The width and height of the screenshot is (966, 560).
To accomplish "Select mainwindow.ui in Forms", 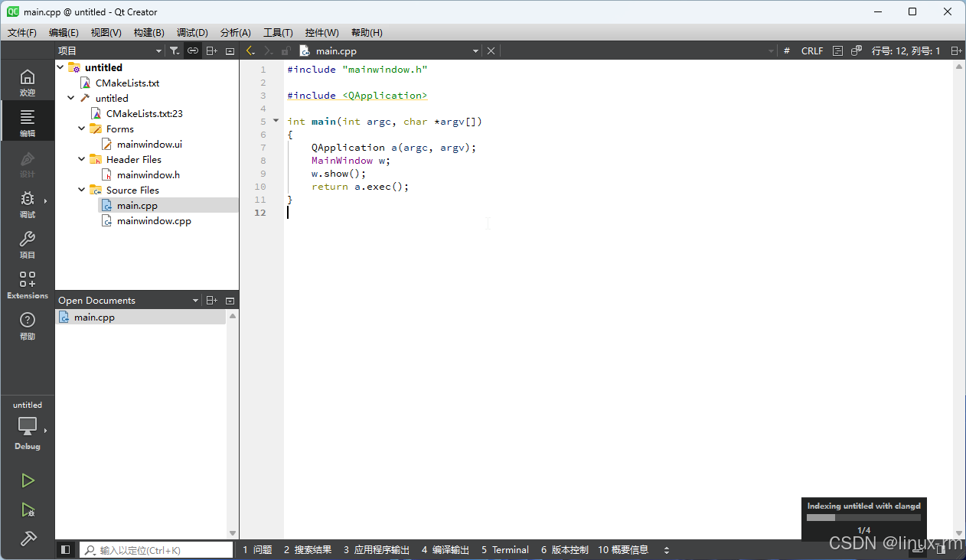I will coord(149,144).
